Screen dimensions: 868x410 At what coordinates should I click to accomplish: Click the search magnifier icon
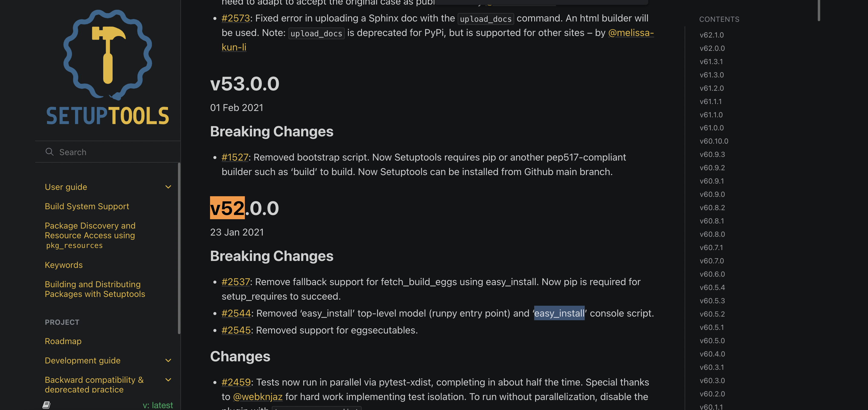coord(50,152)
